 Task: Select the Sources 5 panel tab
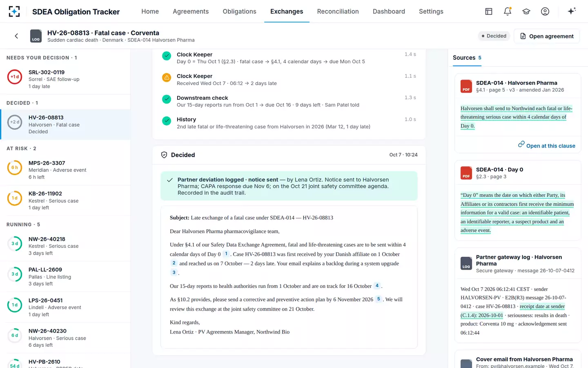tap(467, 58)
